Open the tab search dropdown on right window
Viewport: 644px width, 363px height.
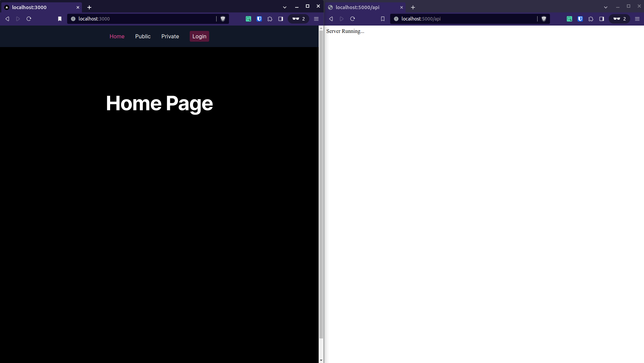click(605, 7)
